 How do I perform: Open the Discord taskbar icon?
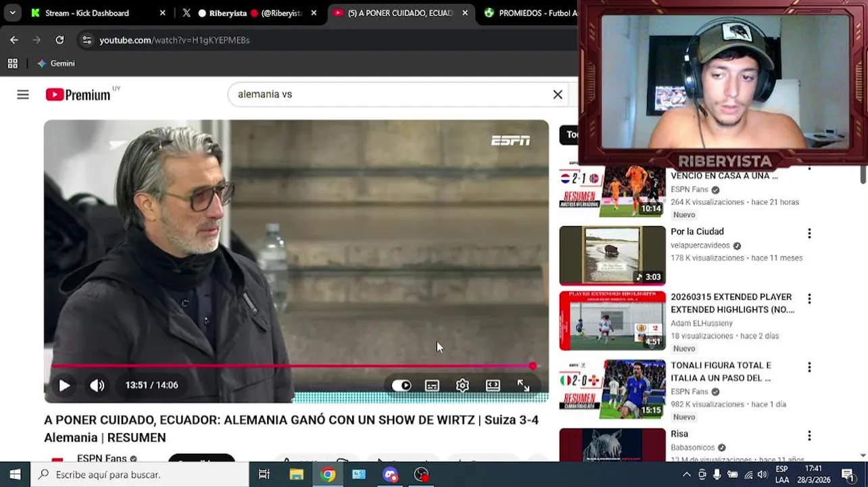tap(390, 474)
